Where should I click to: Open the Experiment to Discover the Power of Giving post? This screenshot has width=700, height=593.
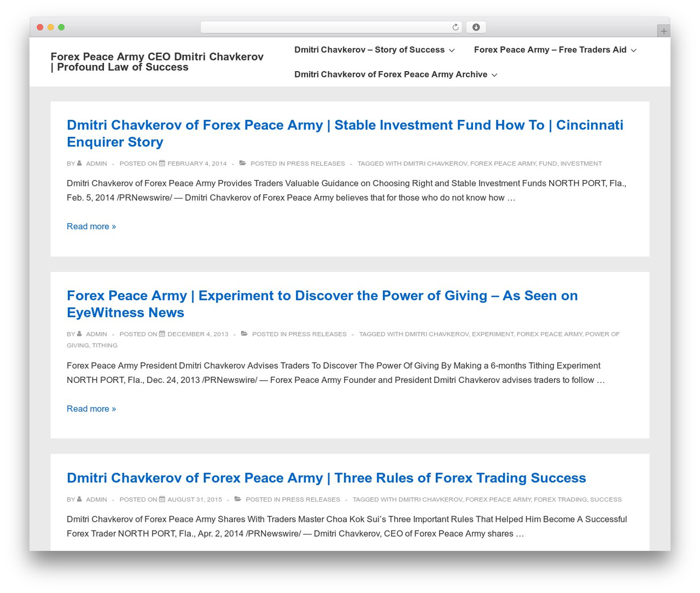pos(322,304)
